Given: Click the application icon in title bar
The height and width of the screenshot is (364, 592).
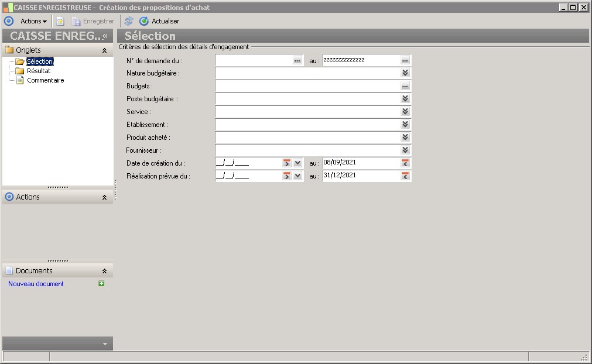Looking at the screenshot, I should pos(8,8).
